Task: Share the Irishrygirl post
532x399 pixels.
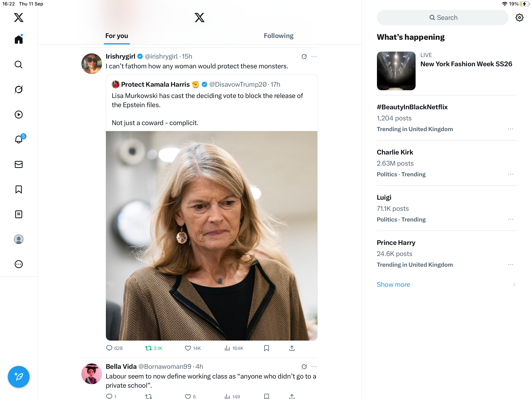Action: point(292,348)
